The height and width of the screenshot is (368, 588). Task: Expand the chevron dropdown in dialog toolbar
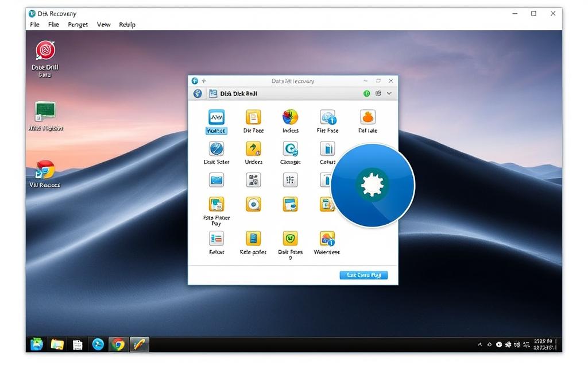pyautogui.click(x=389, y=94)
